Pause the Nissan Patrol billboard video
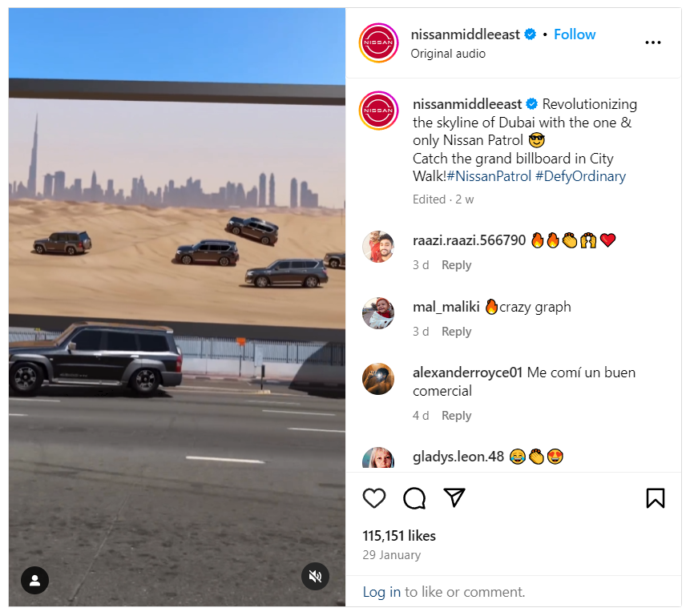Viewport: 690px width, 616px height. coord(177,307)
